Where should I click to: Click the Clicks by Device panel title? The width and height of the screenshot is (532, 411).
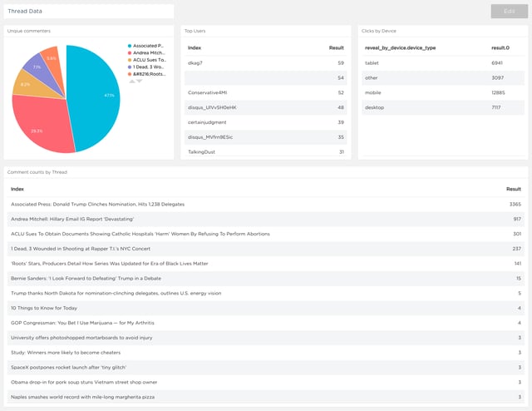[x=379, y=31]
